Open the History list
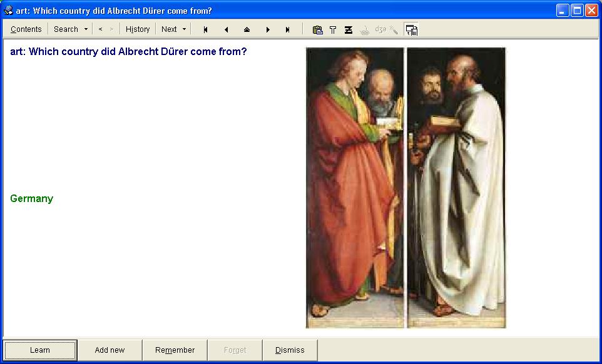 (138, 29)
